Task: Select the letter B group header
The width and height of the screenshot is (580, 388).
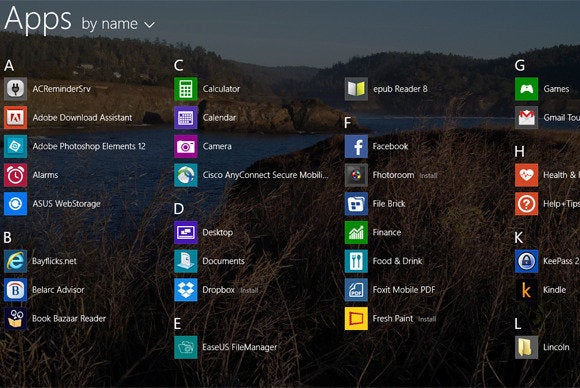Action: point(7,237)
